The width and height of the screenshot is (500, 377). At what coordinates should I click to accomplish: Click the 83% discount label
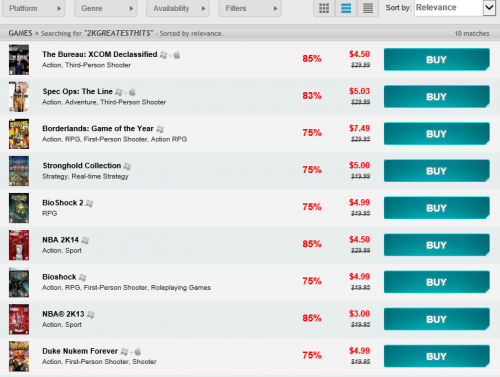click(x=312, y=96)
